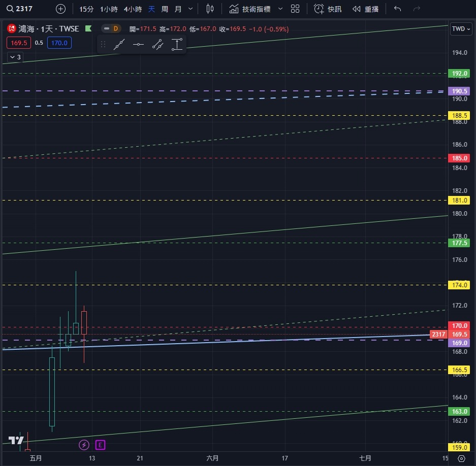Click the 重播 replay button

tap(366, 9)
